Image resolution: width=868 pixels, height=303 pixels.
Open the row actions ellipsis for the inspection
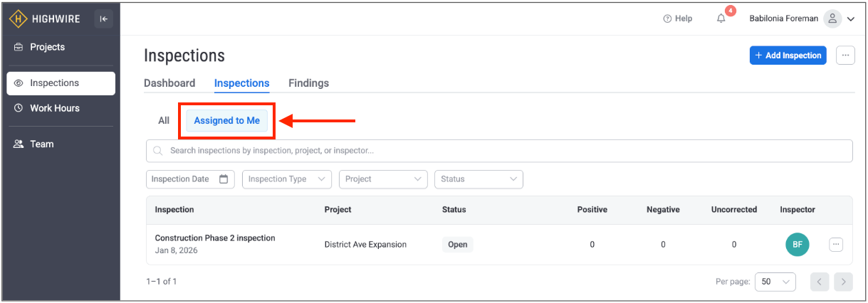point(836,244)
